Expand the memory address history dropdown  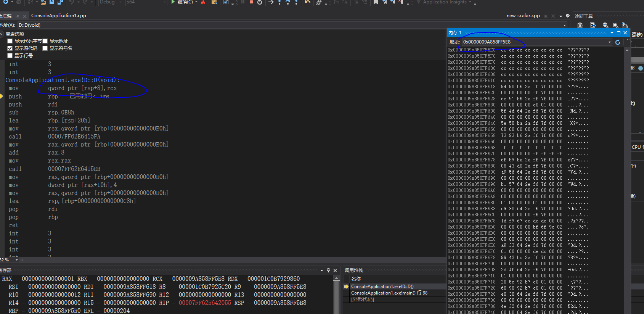610,42
